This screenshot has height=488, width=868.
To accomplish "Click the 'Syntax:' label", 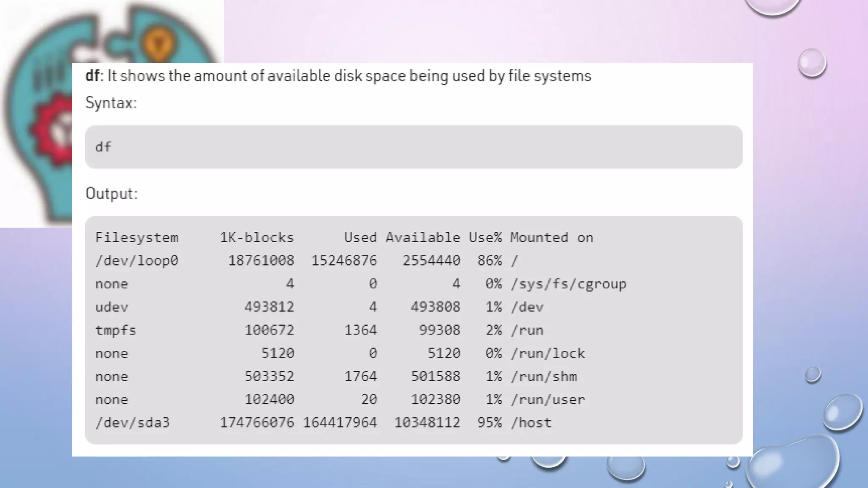I will pyautogui.click(x=111, y=103).
